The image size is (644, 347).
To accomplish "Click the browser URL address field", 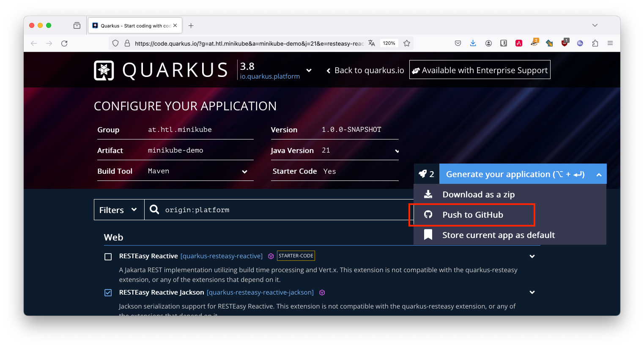I will point(249,43).
